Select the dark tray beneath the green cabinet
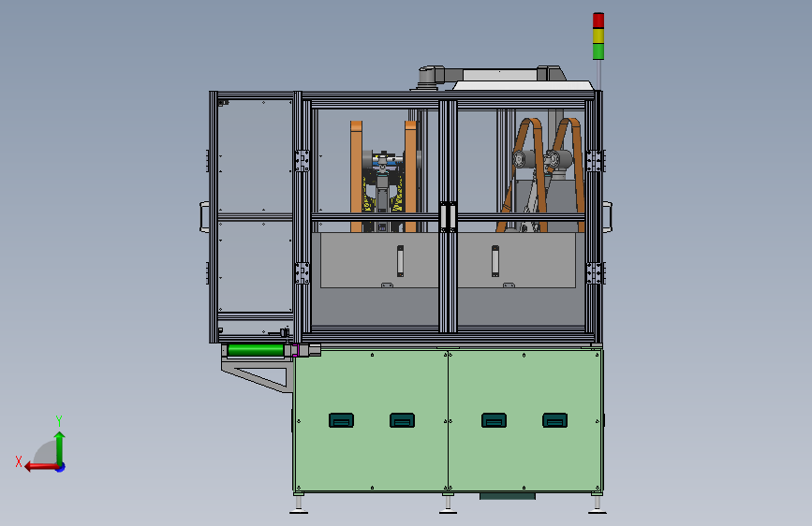This screenshot has height=526, width=812. tap(507, 496)
